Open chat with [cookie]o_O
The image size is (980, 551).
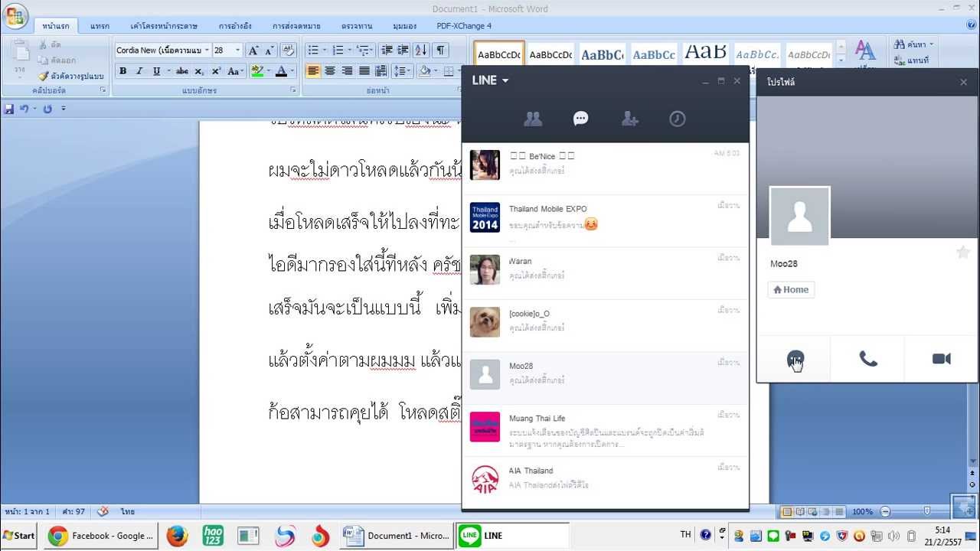(605, 325)
